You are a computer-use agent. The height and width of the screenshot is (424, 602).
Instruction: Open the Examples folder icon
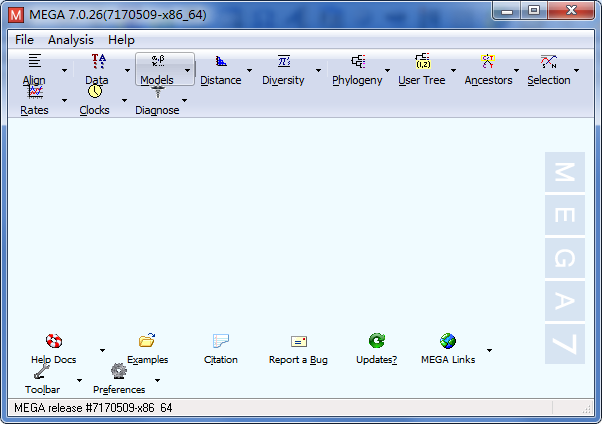(147, 340)
